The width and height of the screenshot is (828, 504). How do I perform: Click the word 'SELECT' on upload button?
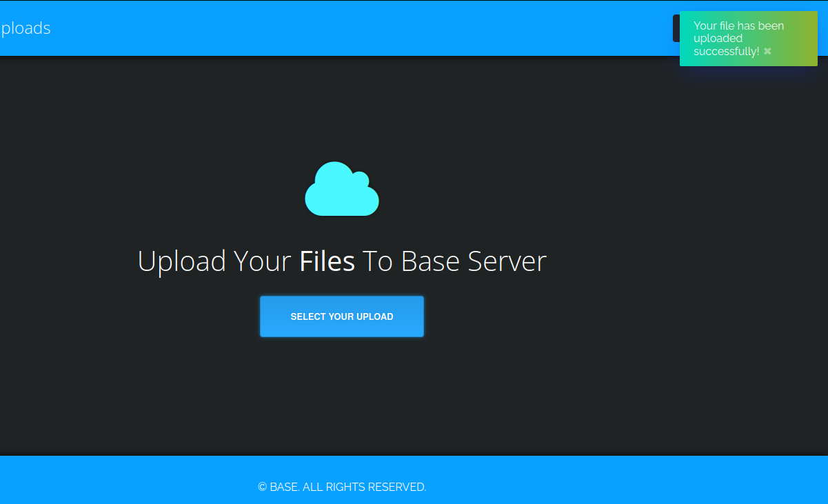click(307, 317)
